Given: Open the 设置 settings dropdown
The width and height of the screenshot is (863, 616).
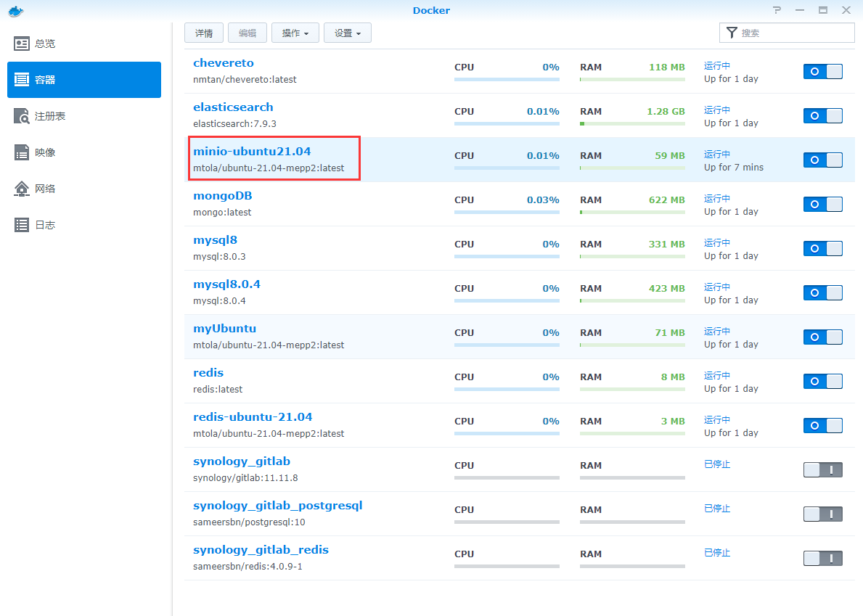Looking at the screenshot, I should pyautogui.click(x=347, y=33).
